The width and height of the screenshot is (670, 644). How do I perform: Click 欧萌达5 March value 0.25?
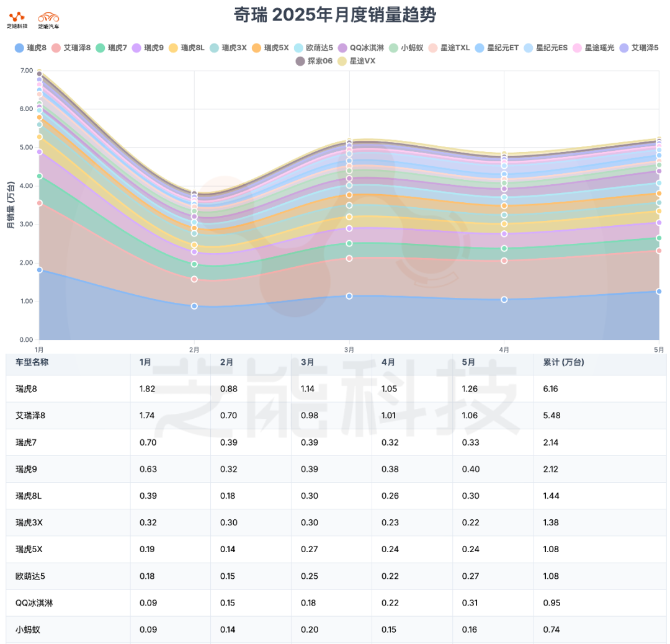[310, 576]
